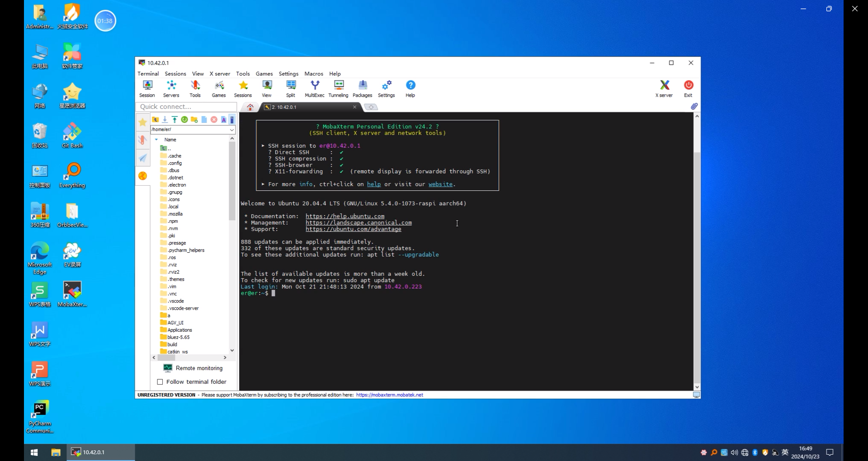Click the website link in terminal banner
The width and height of the screenshot is (868, 461).
click(x=440, y=184)
